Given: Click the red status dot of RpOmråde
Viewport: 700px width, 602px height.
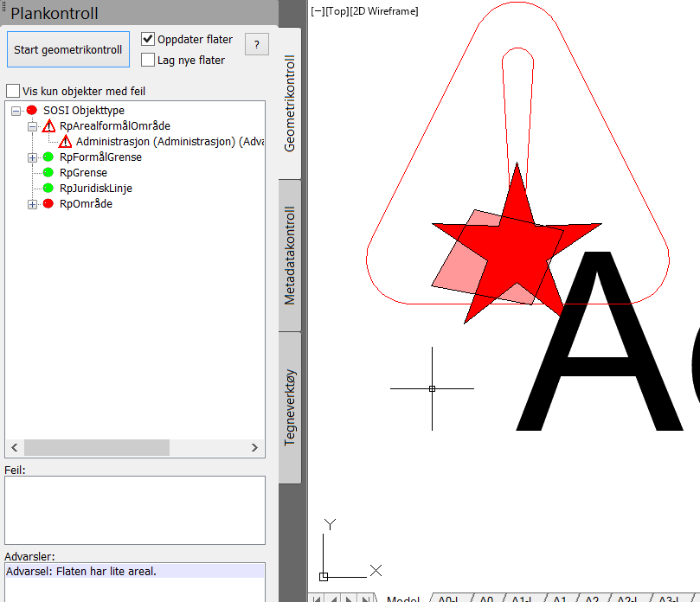Looking at the screenshot, I should (48, 203).
